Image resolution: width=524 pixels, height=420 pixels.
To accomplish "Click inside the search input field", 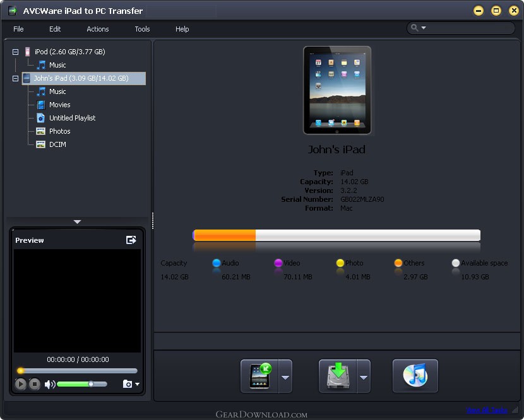I will [470, 28].
